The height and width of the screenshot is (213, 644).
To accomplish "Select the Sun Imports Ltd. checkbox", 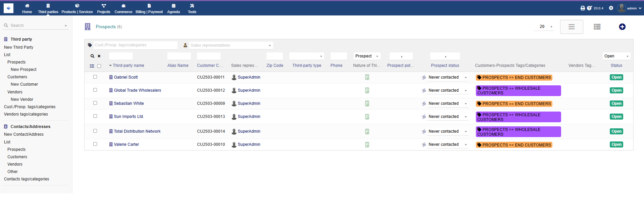I will [x=95, y=116].
